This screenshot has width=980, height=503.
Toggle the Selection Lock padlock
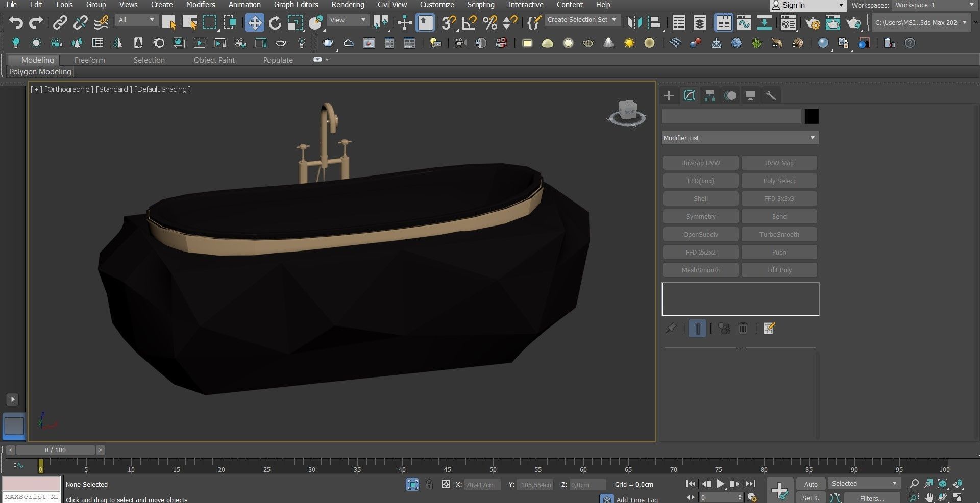pyautogui.click(x=429, y=485)
